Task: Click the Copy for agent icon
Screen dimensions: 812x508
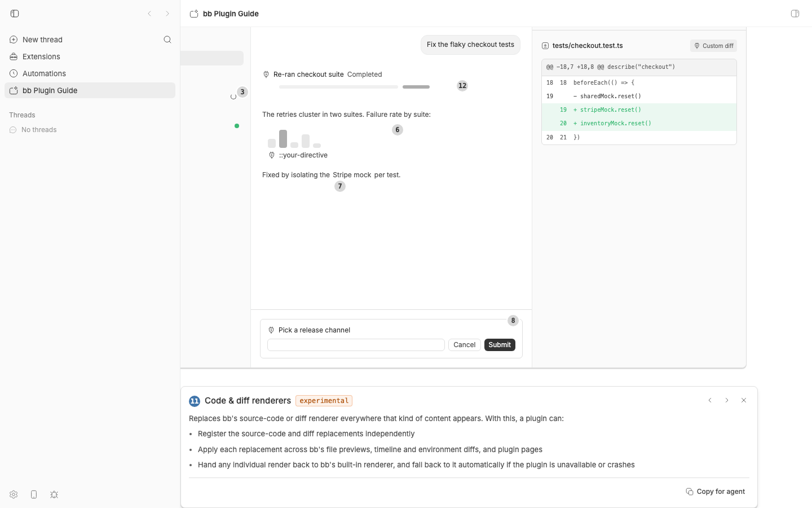Action: (x=690, y=492)
